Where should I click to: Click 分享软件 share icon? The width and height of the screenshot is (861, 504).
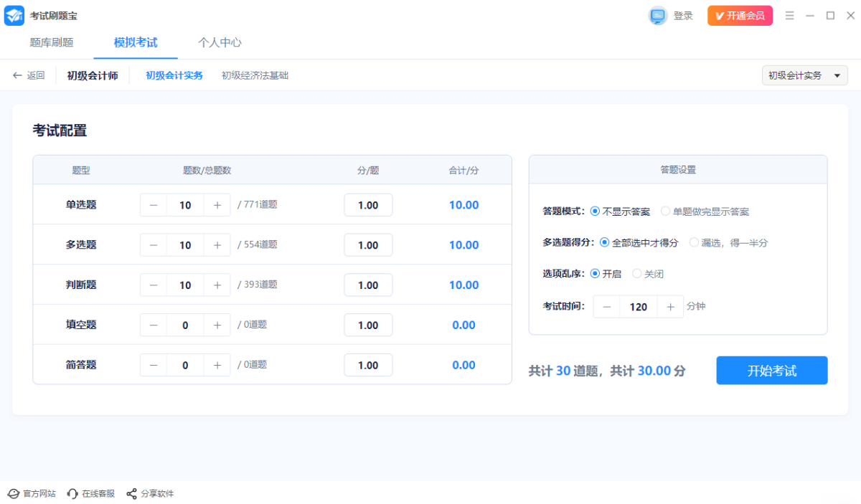point(131,494)
